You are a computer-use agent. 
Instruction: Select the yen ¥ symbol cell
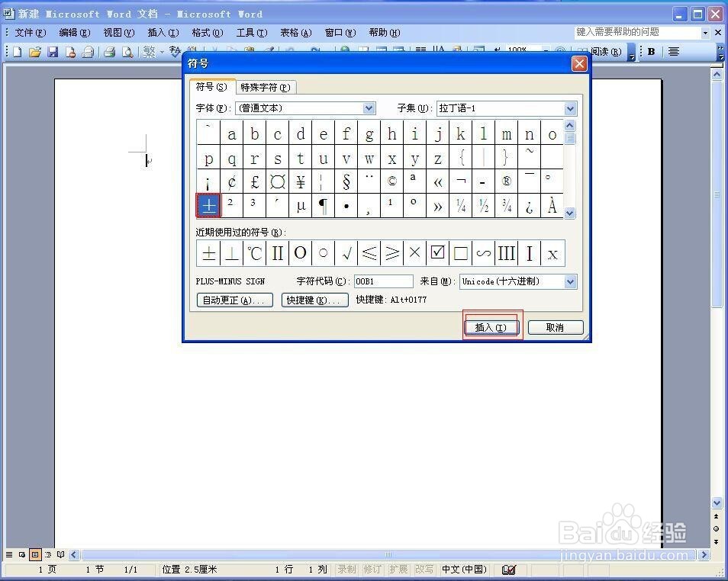(301, 181)
